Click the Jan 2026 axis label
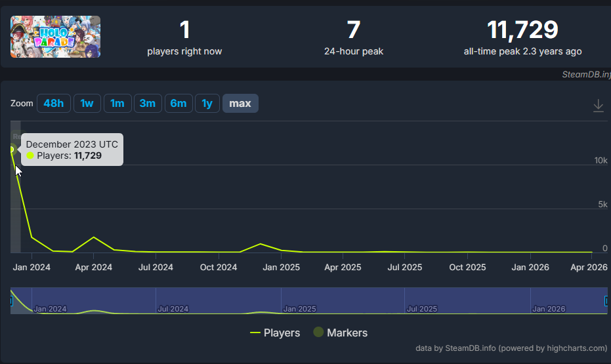The width and height of the screenshot is (611, 364). [530, 267]
